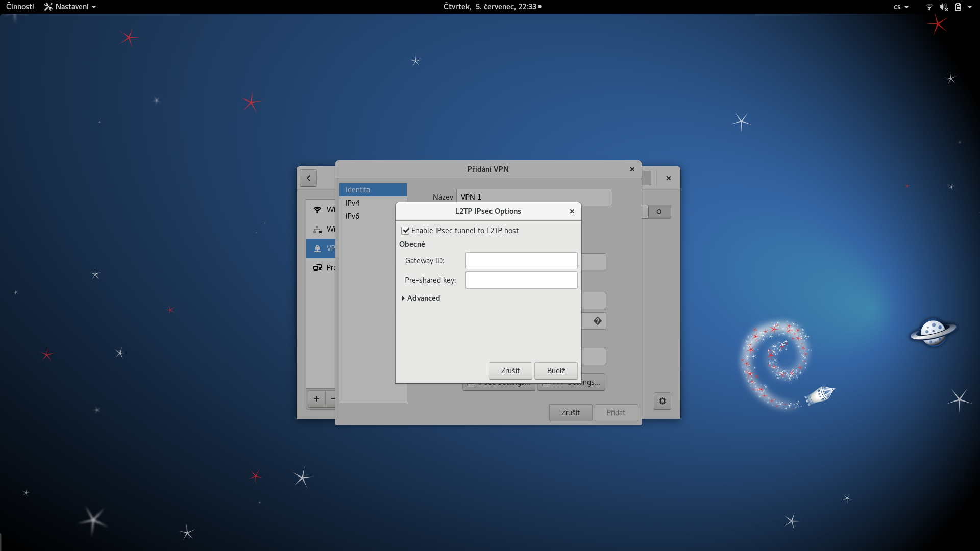Viewport: 980px width, 551px height.
Task: Open the gear settings button
Action: [663, 401]
